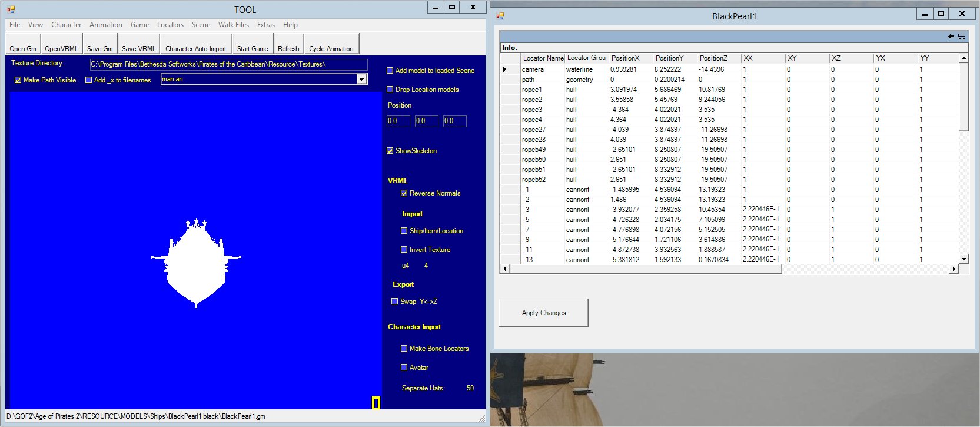Click the PositionY column header
This screenshot has height=427, width=980.
(675, 58)
